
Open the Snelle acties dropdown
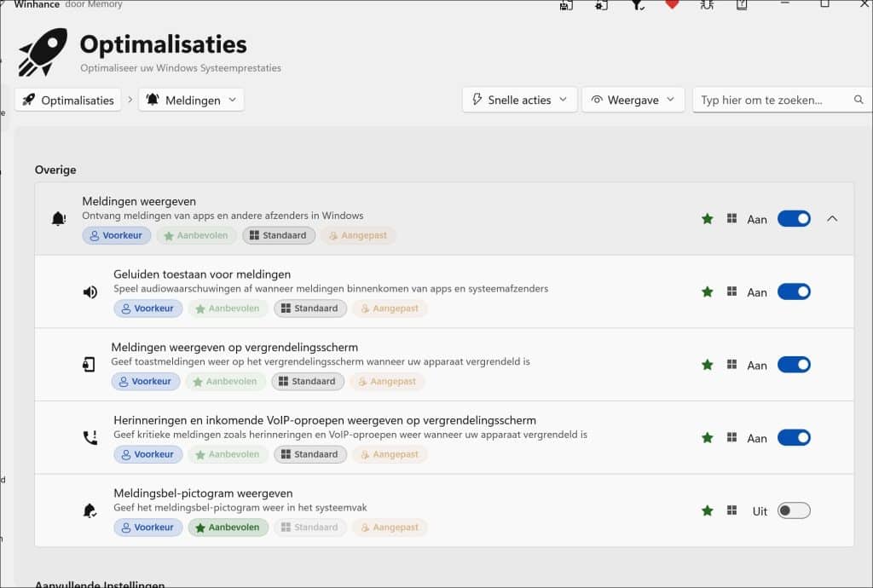519,100
